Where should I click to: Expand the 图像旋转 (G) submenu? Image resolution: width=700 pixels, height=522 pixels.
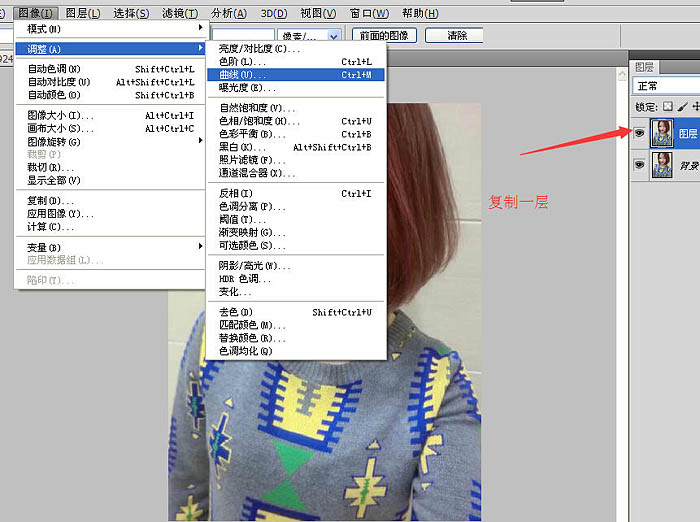tap(109, 142)
